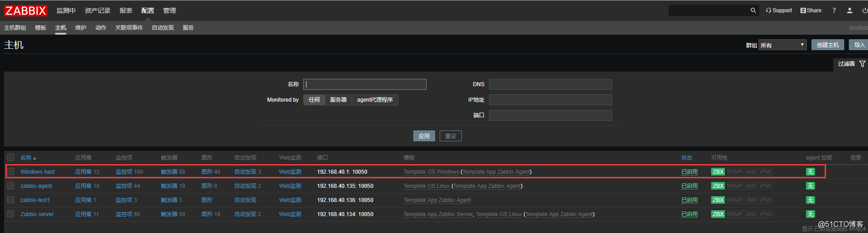Focus the 端口 filter input field
This screenshot has width=868, height=233.
[551, 115]
